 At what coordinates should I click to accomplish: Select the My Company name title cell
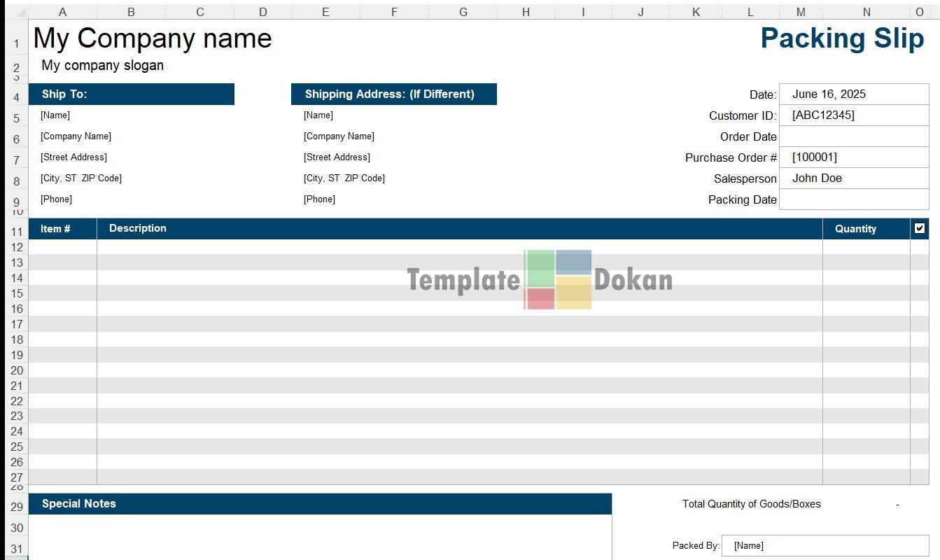153,38
